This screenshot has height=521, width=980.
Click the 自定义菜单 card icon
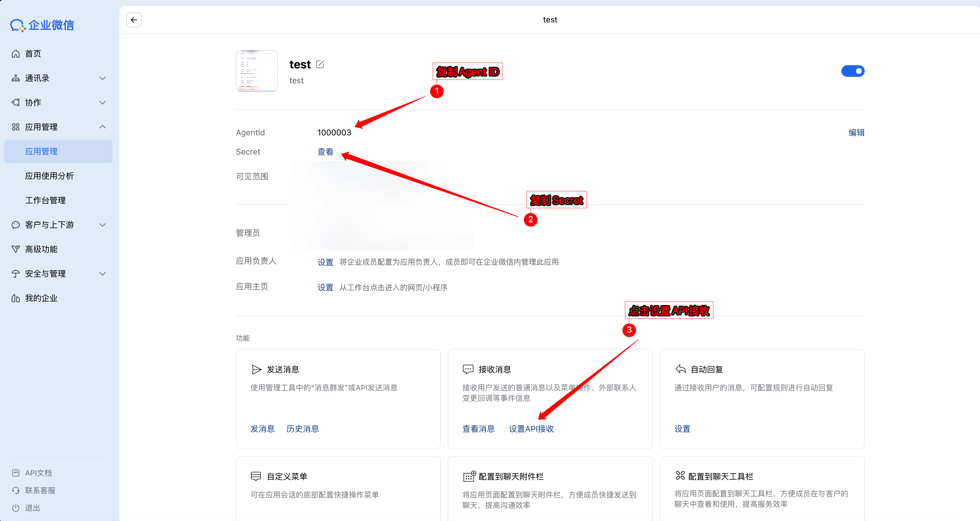pos(256,476)
